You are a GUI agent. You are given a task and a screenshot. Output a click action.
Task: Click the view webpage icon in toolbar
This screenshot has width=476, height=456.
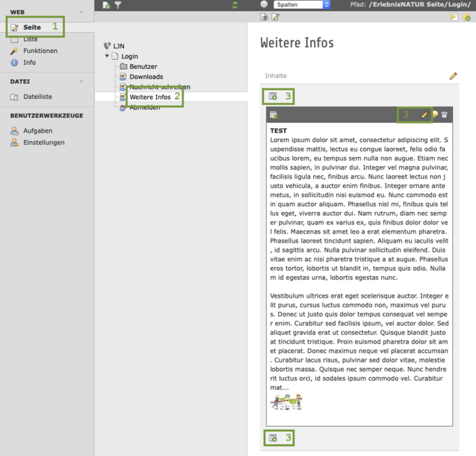(x=264, y=16)
